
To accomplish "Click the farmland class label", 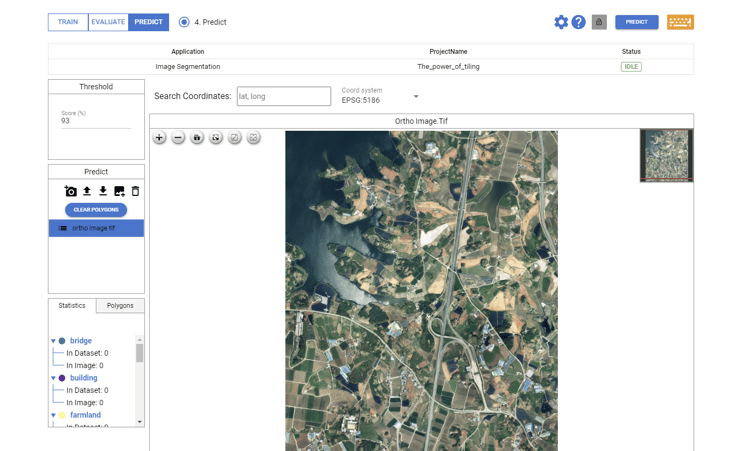I will (86, 415).
